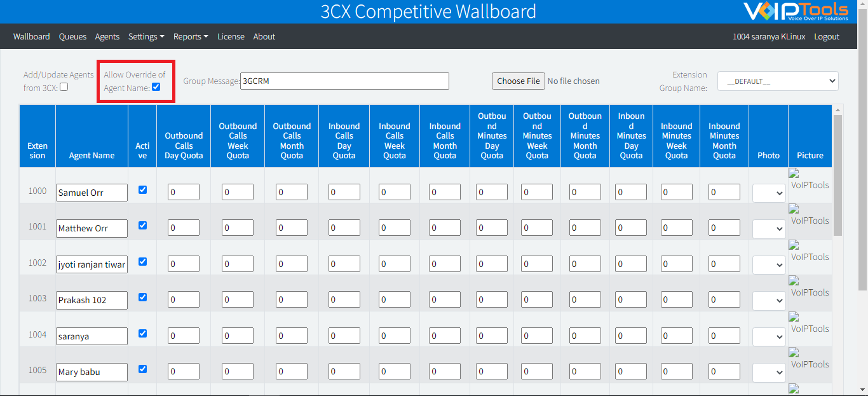
Task: Toggle Active checkbox for saranya
Action: point(142,333)
